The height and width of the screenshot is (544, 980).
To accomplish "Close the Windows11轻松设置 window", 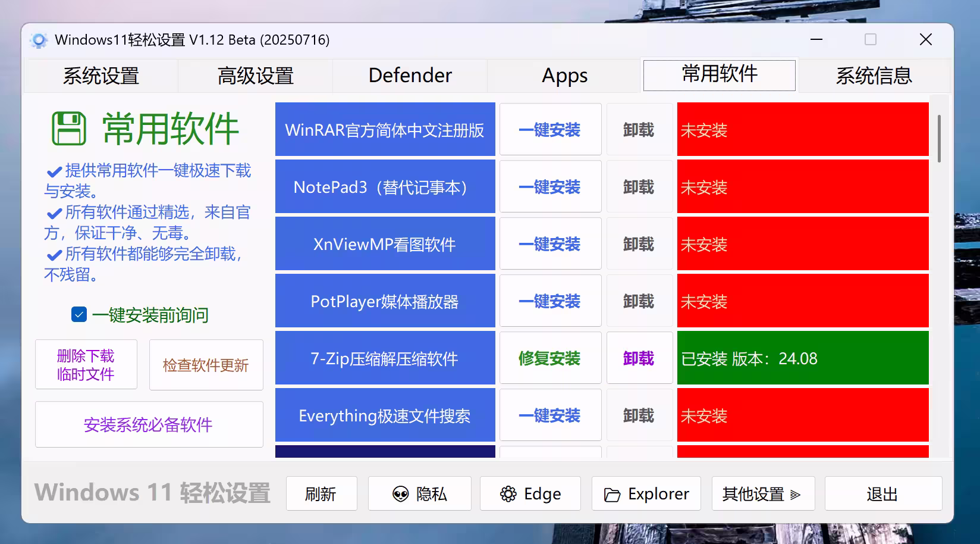I will 925,40.
